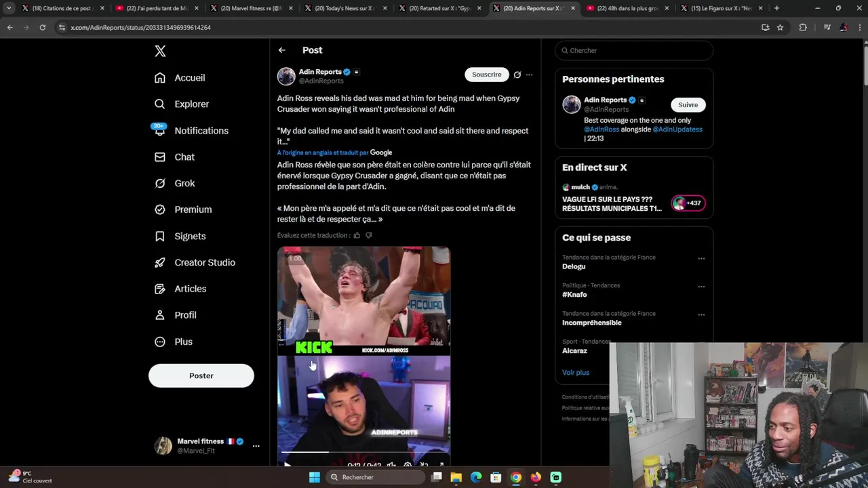The width and height of the screenshot is (868, 488).
Task: Switch to J'ai perdu tant YouTube tab
Action: [157, 8]
